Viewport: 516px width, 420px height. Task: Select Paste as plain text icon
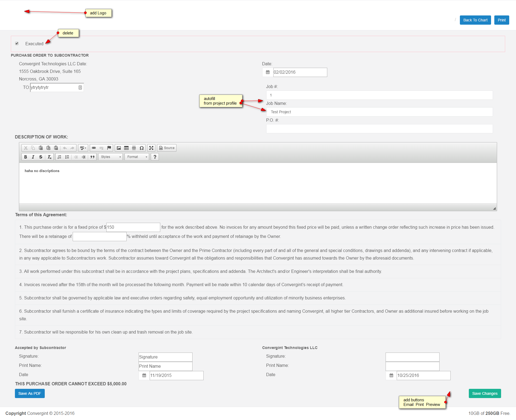point(48,148)
